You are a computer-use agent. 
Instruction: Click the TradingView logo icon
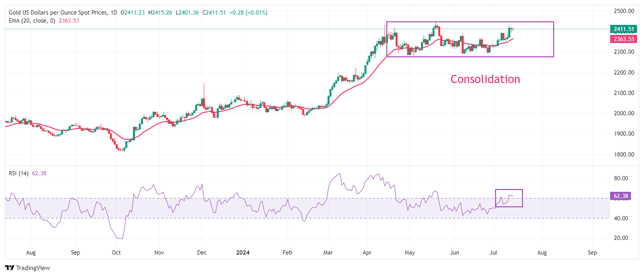(9, 268)
